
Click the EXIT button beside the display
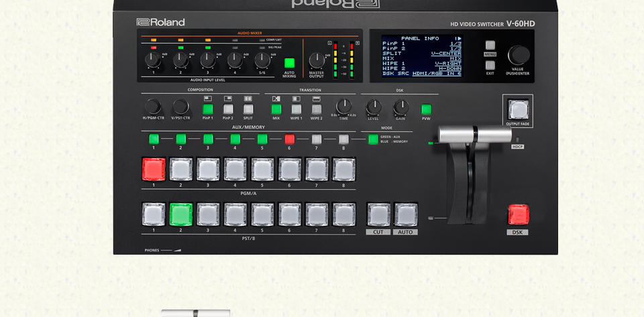point(490,65)
